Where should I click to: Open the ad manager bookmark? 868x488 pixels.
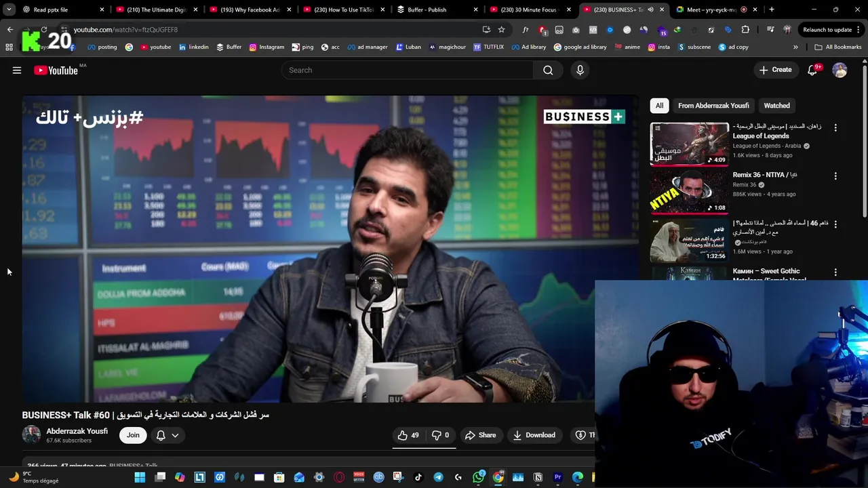(x=367, y=47)
